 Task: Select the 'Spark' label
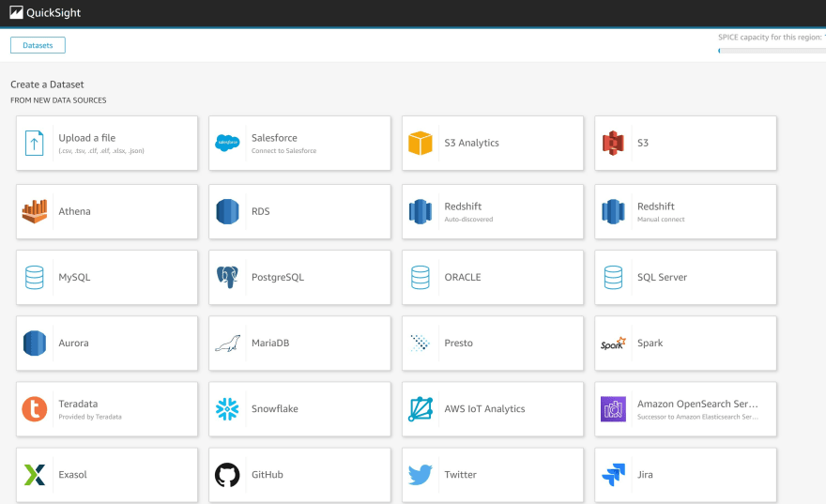click(x=650, y=343)
